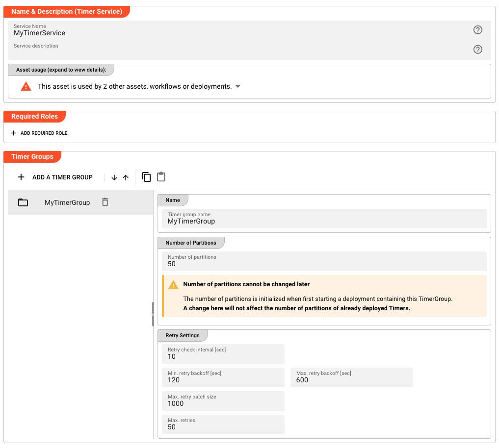The image size is (499, 448).
Task: Click Add a Timer Group button
Action: tap(55, 177)
